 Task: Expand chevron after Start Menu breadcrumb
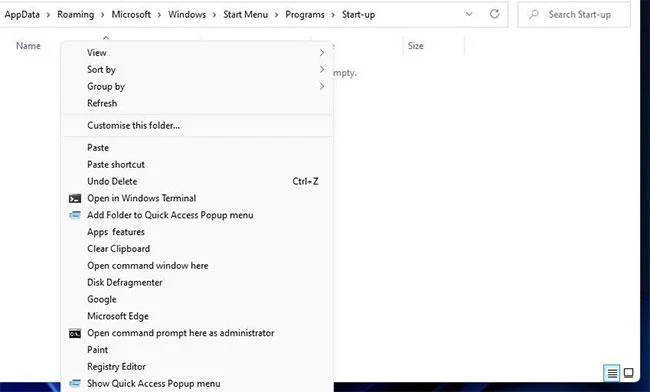(x=276, y=15)
